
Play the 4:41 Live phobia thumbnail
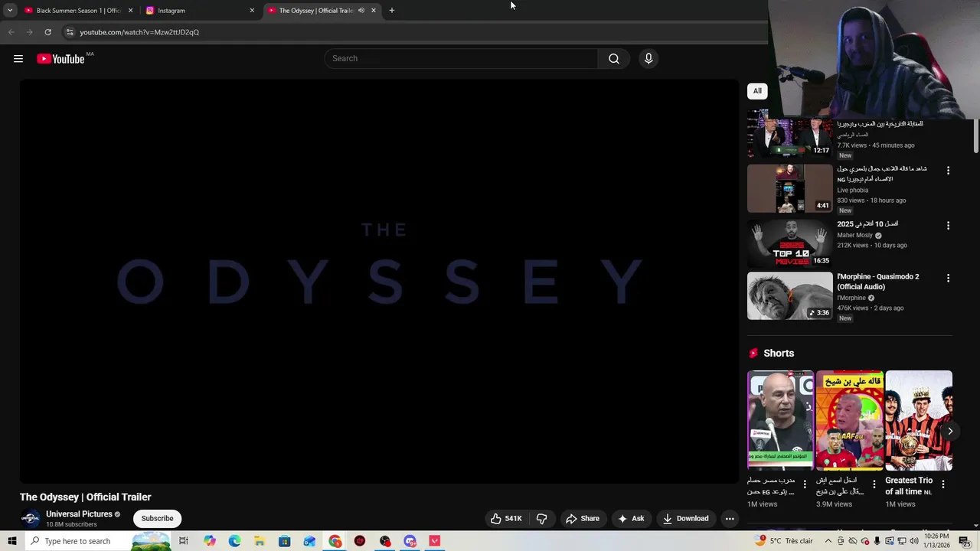pyautogui.click(x=789, y=188)
